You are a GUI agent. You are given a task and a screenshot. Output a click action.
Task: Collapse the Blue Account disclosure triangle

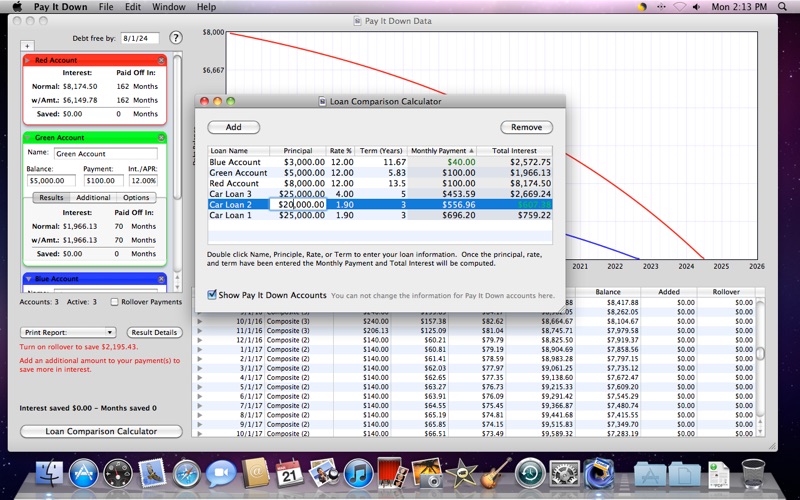tap(28, 279)
